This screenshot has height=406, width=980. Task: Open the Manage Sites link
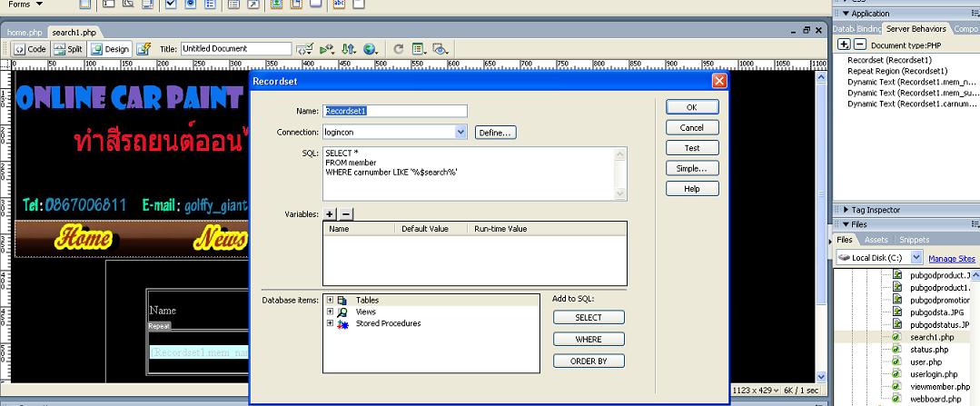[x=952, y=258]
